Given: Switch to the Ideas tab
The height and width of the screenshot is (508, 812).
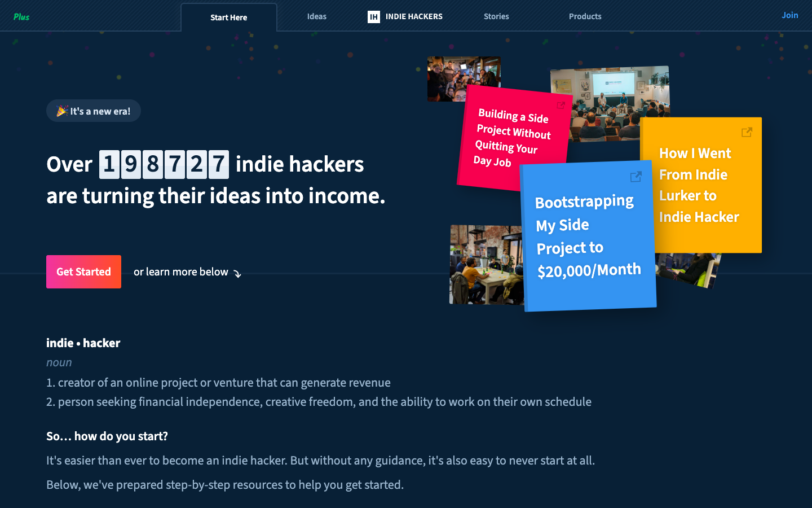Looking at the screenshot, I should [x=316, y=16].
